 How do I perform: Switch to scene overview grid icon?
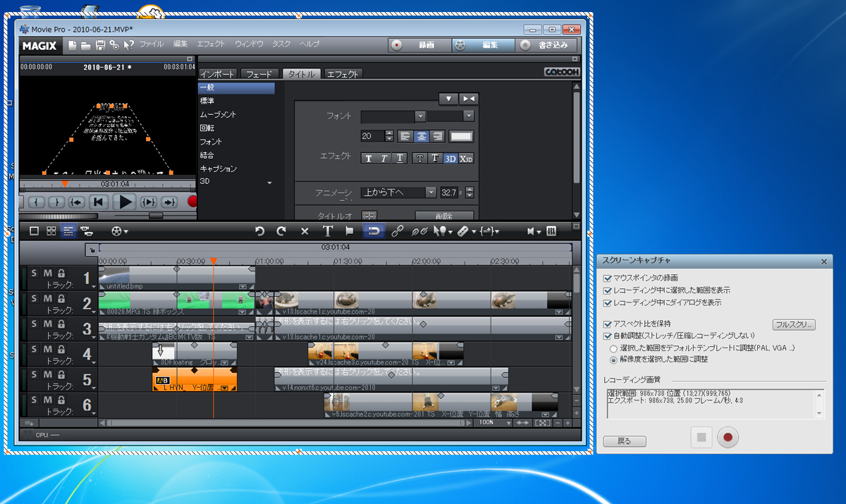[x=51, y=231]
